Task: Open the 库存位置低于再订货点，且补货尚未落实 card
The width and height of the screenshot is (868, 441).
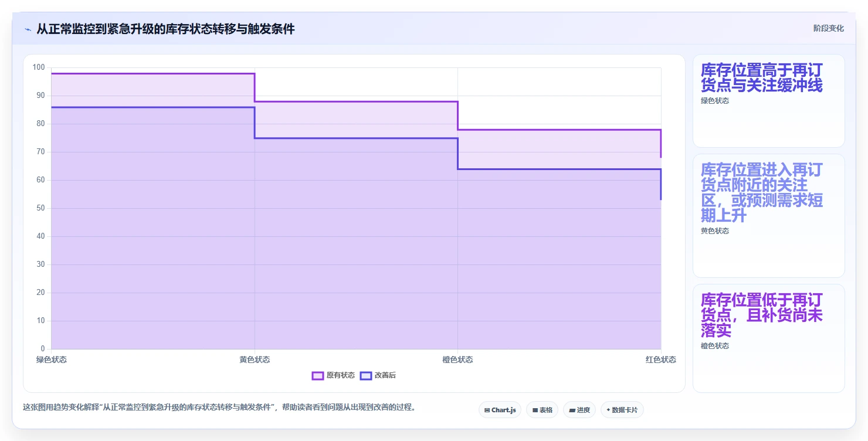Action: 768,338
